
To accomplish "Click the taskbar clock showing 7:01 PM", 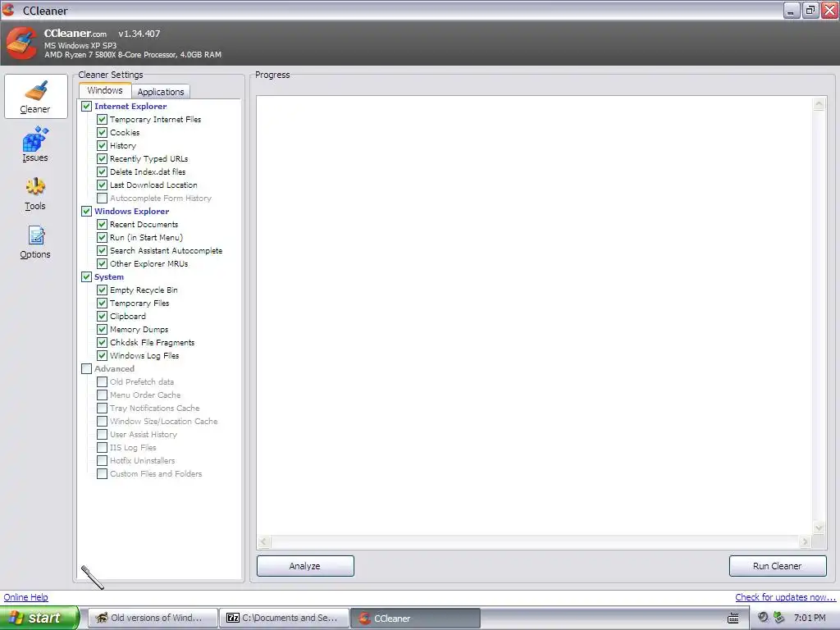I will coord(810,618).
